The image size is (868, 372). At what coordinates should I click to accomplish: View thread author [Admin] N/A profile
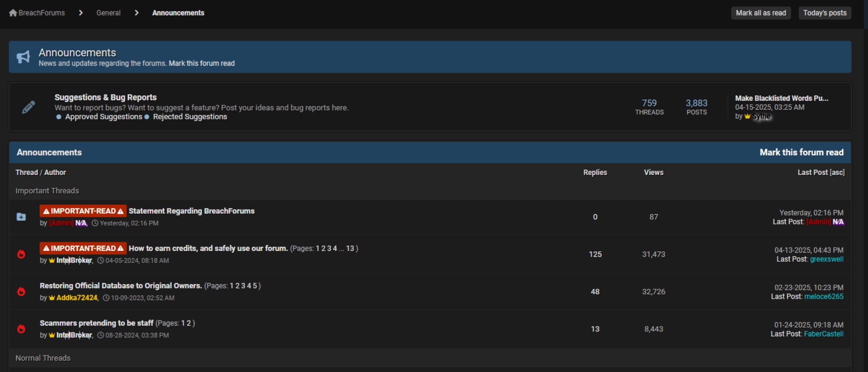[x=68, y=223]
